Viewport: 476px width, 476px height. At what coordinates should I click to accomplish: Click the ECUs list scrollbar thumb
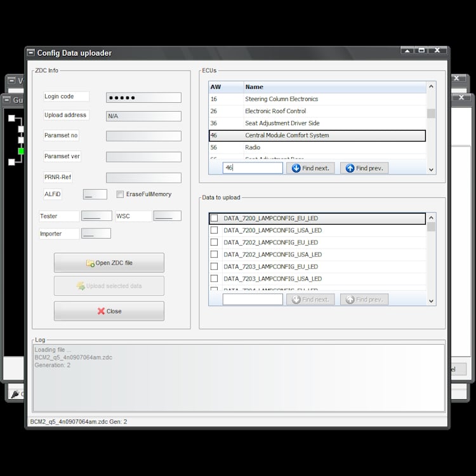pos(431,113)
